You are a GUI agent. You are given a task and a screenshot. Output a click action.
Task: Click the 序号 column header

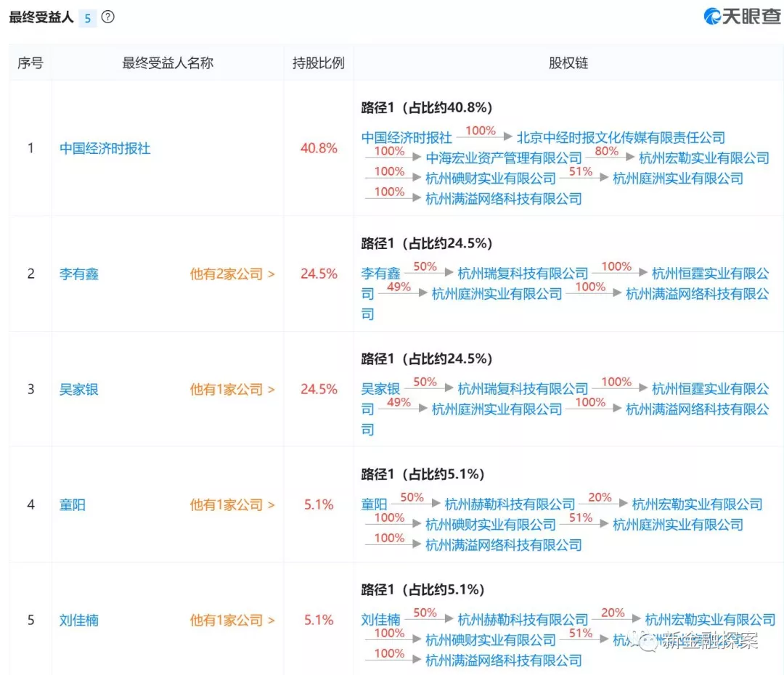pos(30,63)
